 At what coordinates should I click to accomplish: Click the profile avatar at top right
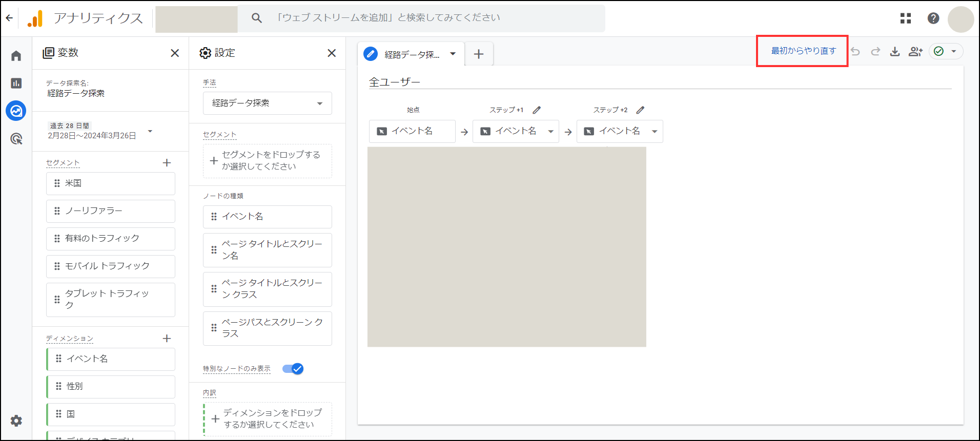(961, 19)
